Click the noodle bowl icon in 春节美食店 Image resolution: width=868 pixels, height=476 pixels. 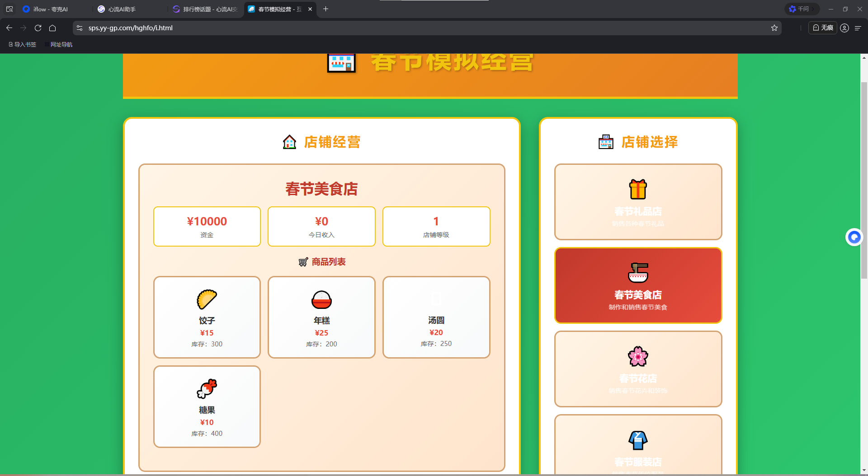(x=638, y=273)
